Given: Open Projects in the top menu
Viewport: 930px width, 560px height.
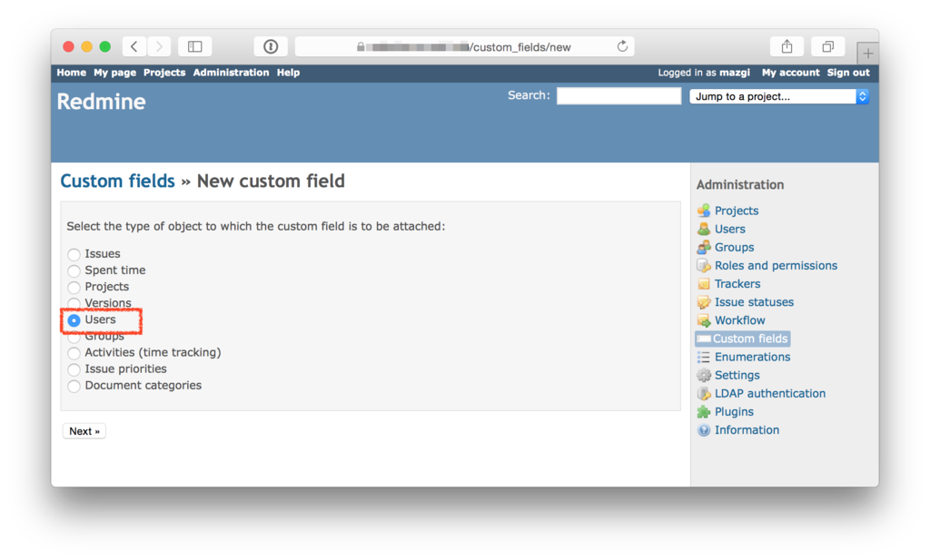Looking at the screenshot, I should [x=164, y=73].
